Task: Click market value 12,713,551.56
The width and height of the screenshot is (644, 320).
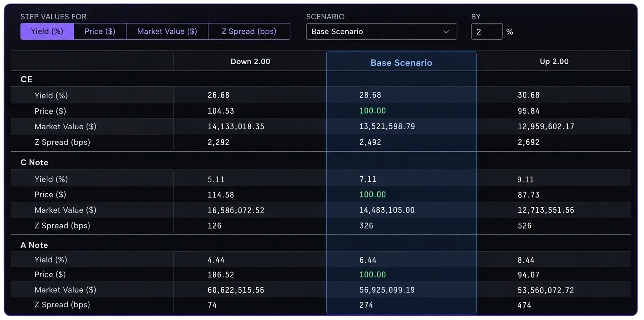Action: [546, 210]
